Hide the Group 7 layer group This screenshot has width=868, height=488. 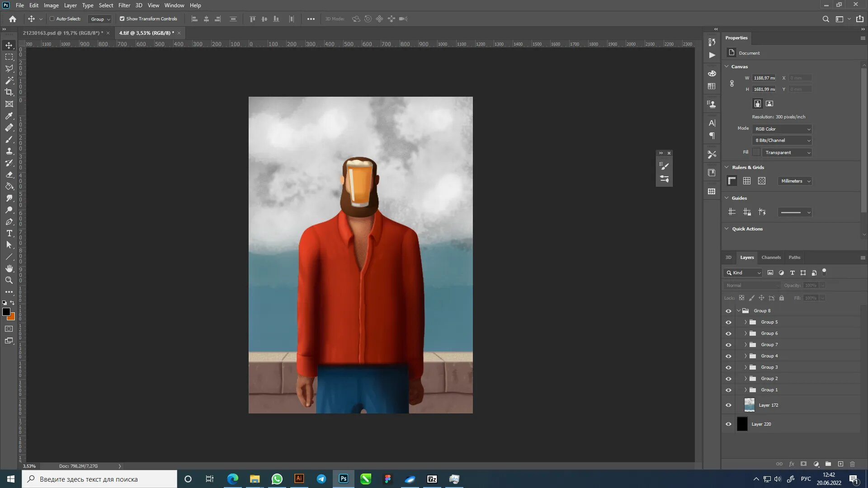[x=728, y=345]
